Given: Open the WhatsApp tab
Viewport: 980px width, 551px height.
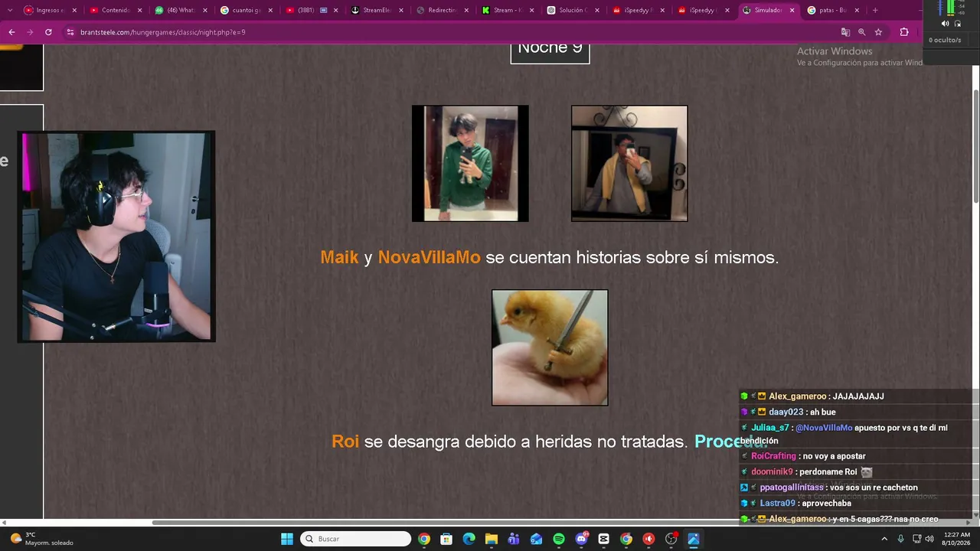Looking at the screenshot, I should coord(181,10).
